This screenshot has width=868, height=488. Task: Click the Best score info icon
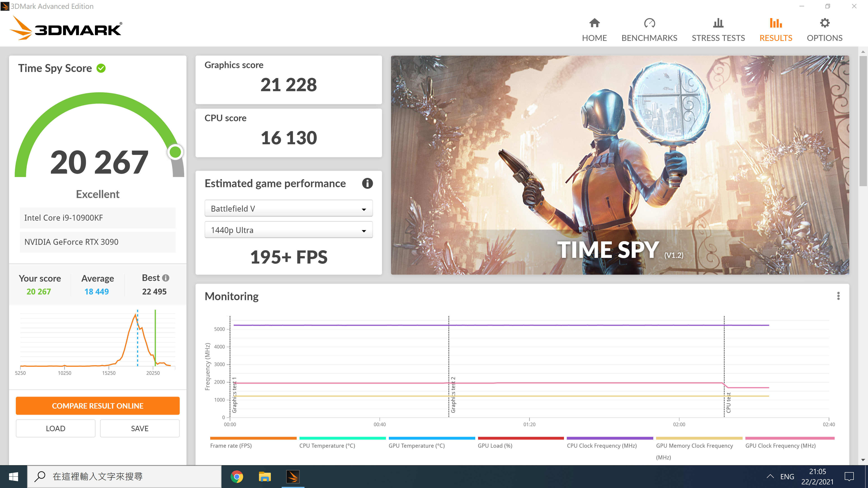point(165,278)
